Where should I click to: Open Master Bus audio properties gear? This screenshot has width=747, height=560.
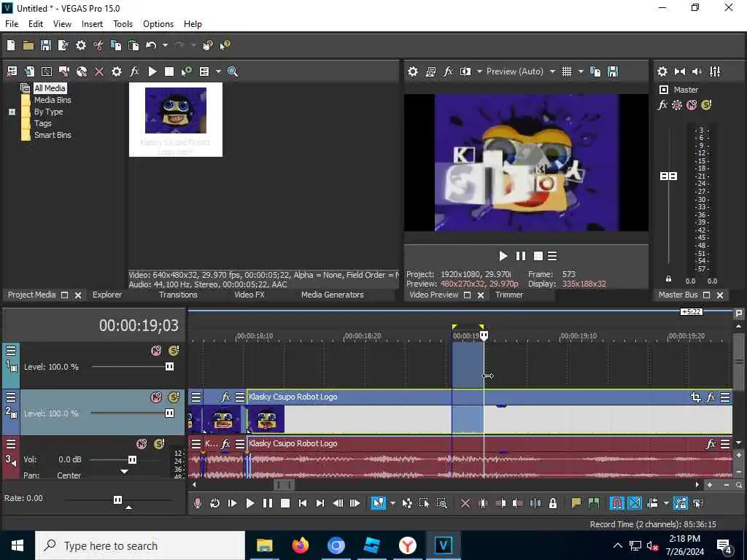click(x=662, y=71)
